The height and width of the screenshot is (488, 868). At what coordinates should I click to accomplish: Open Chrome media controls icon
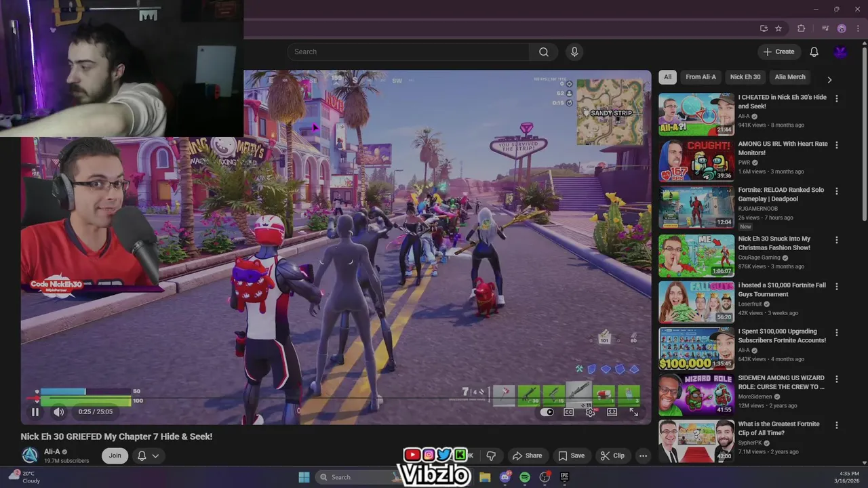[x=825, y=28]
